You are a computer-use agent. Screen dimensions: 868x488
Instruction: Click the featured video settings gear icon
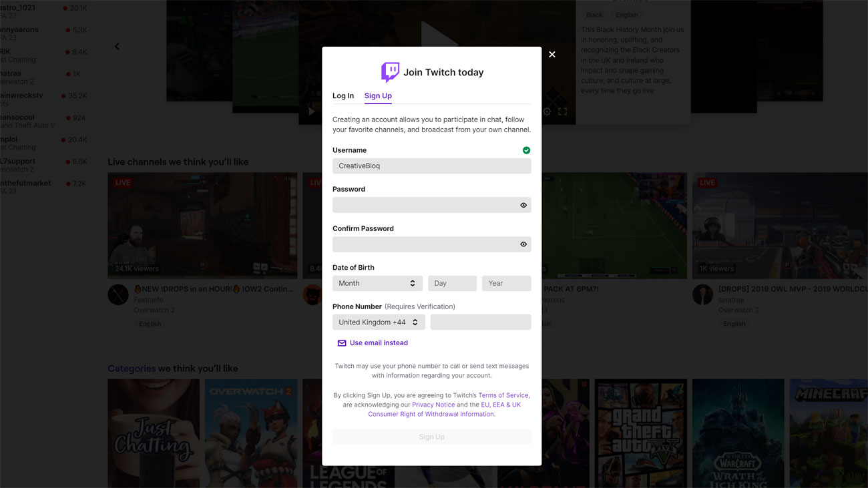(547, 111)
